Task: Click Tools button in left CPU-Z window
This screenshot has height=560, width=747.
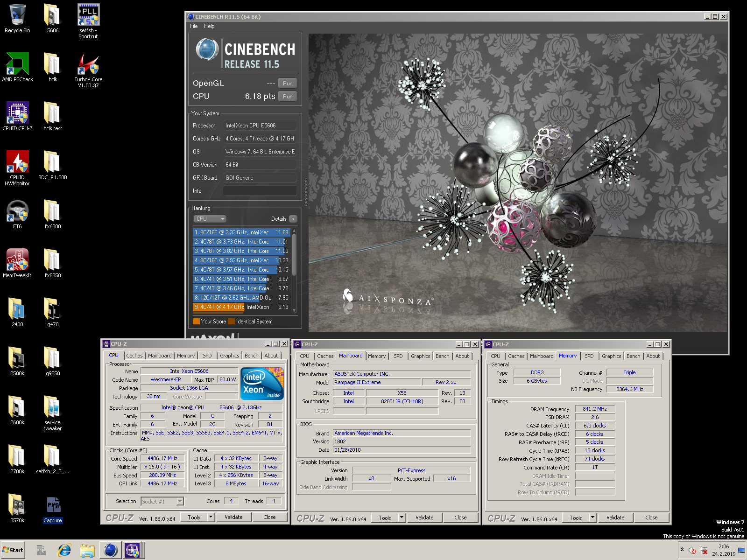Action: point(194,518)
